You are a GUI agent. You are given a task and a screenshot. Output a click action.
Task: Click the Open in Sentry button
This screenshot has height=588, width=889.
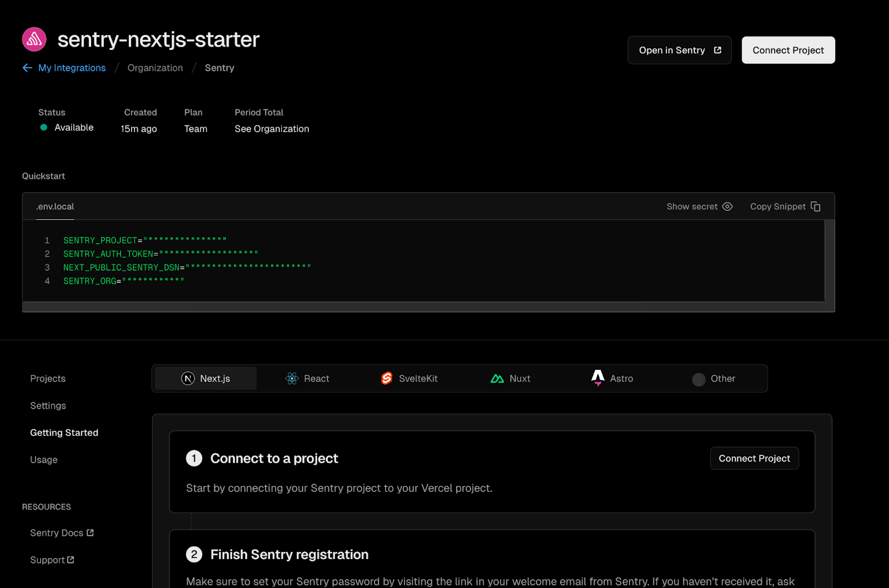coord(679,50)
